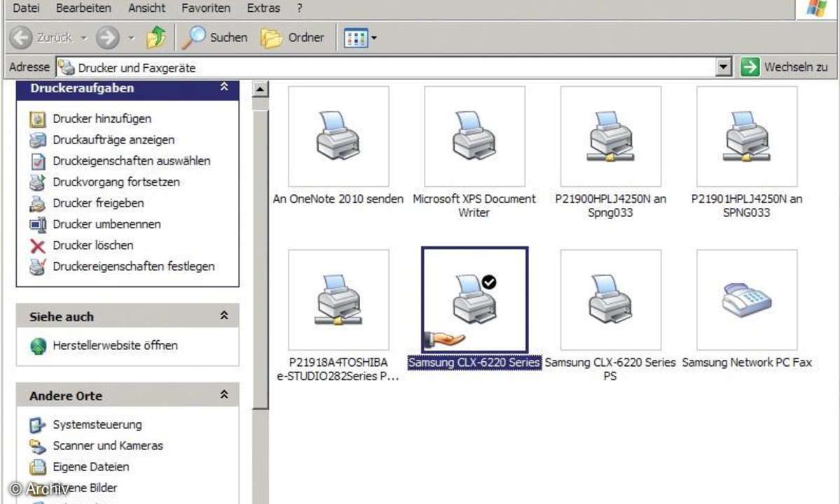
Task: Click the Systemsteuerung icon
Action: coord(38,426)
